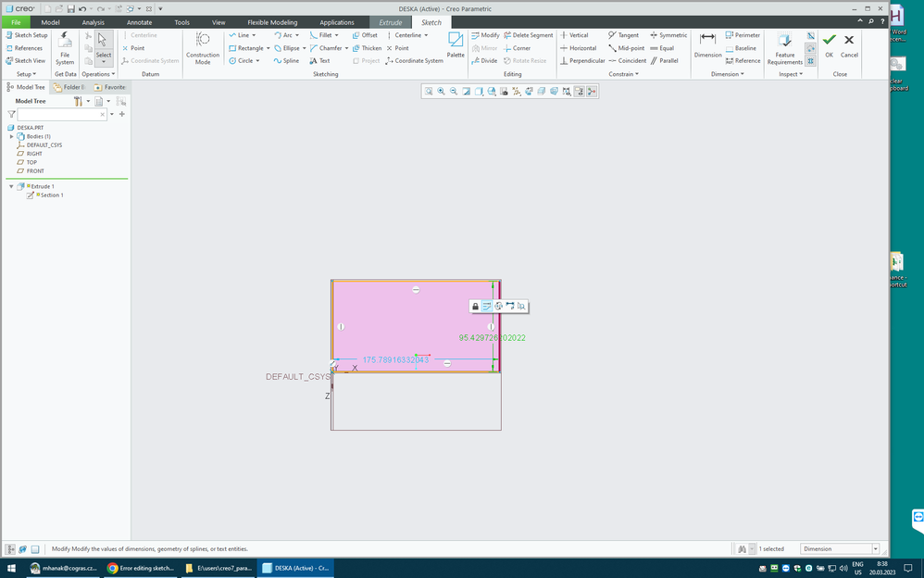Click the Delete Segment tool
924x578 pixels.
click(528, 35)
